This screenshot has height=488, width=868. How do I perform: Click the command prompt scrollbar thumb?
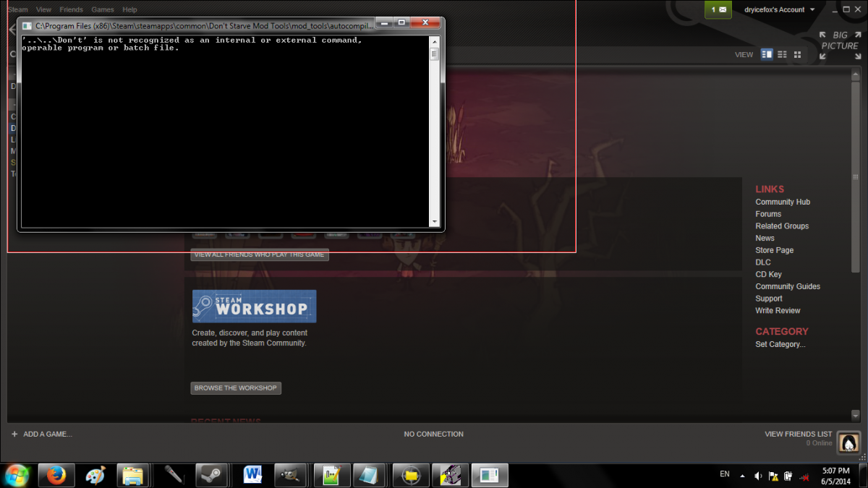435,53
